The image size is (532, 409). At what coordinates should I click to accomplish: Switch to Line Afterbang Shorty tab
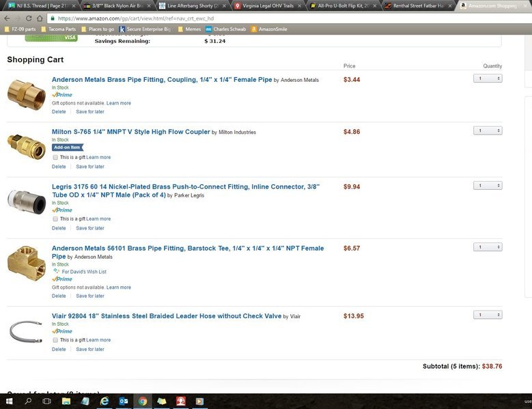(x=193, y=5)
